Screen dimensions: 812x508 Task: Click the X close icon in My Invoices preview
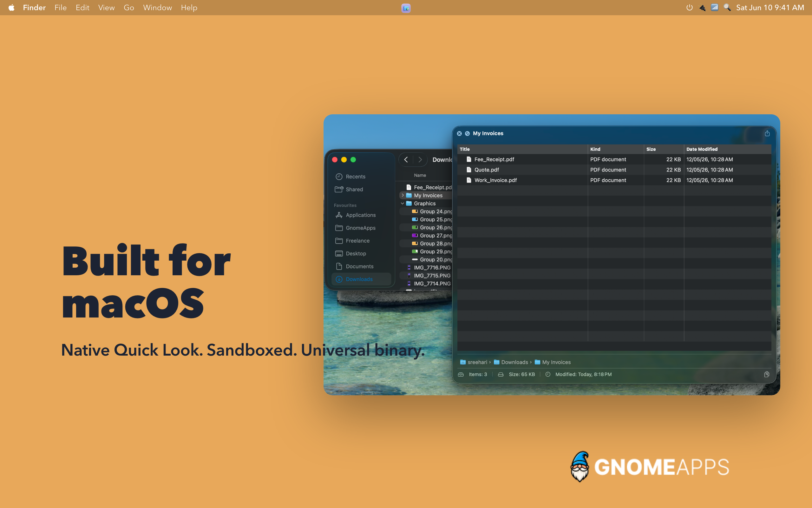[459, 133]
